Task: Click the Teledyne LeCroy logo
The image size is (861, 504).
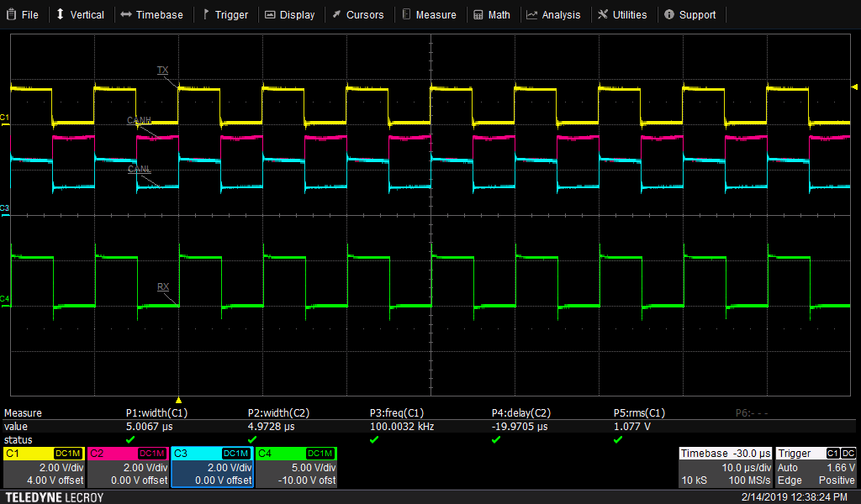Action: (x=55, y=497)
